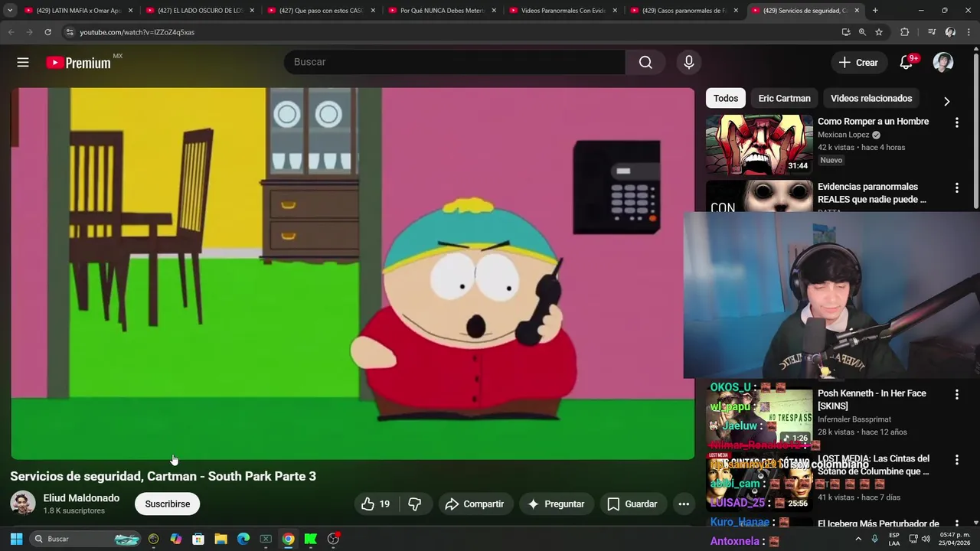Open the YouTube hamburger guide menu

tap(23, 63)
